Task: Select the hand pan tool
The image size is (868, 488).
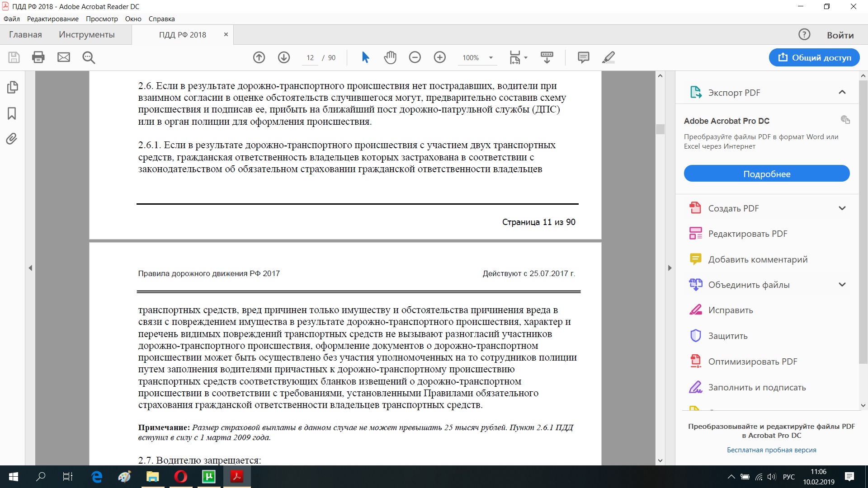Action: click(x=390, y=57)
